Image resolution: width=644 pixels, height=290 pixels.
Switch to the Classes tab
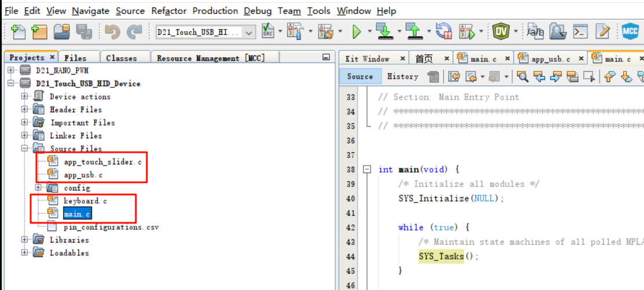(121, 58)
